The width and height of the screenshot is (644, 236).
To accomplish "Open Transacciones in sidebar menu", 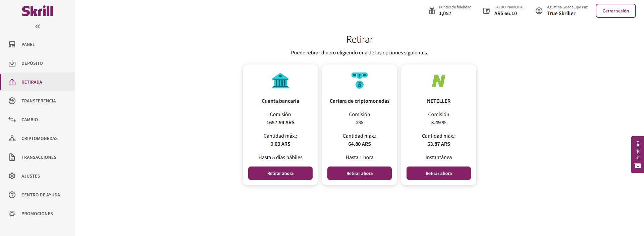I will (x=39, y=157).
